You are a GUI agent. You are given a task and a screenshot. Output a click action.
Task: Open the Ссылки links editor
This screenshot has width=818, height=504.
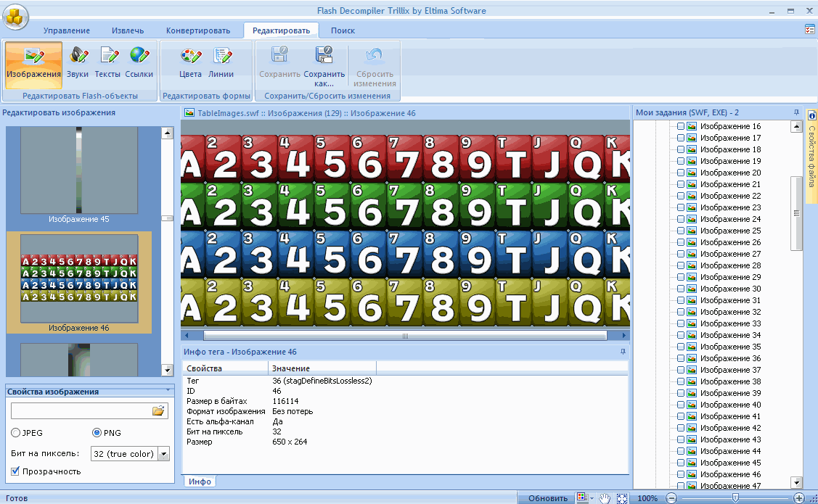point(139,62)
